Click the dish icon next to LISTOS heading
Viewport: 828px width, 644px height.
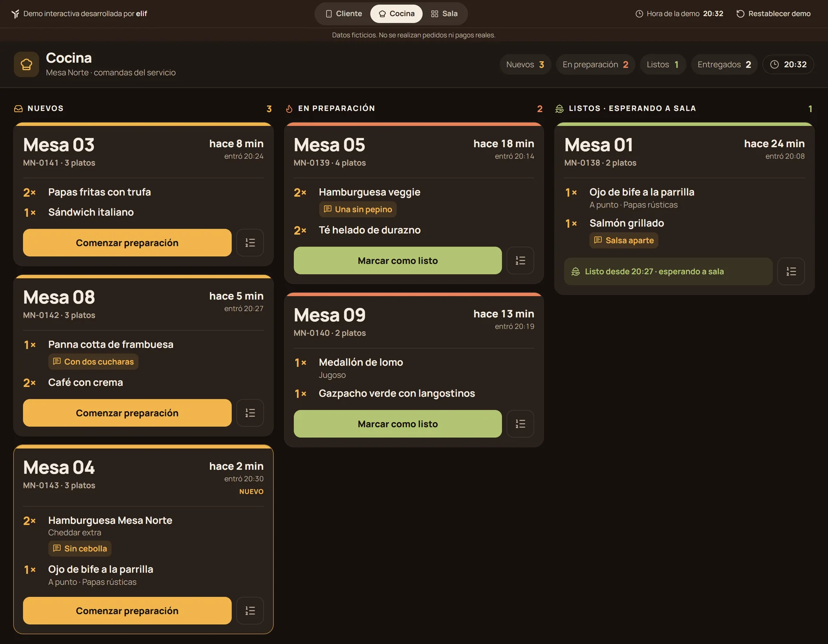[x=559, y=109]
